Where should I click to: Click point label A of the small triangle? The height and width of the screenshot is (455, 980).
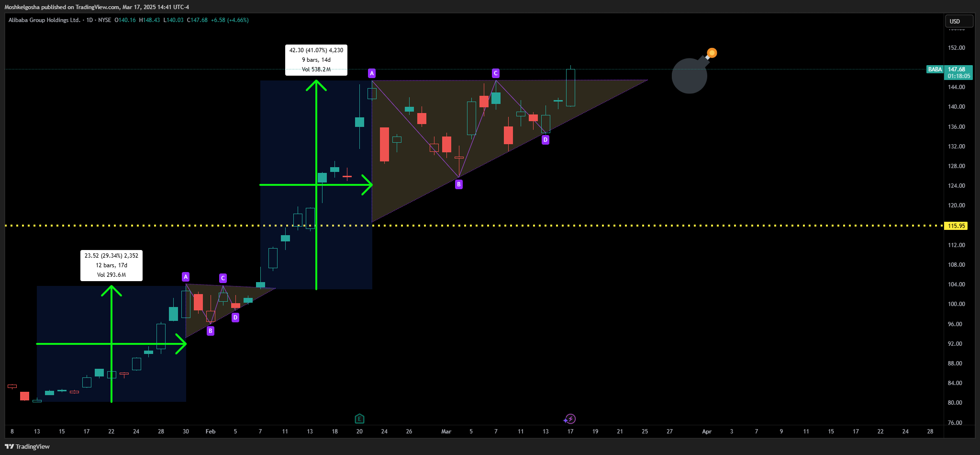click(x=186, y=277)
